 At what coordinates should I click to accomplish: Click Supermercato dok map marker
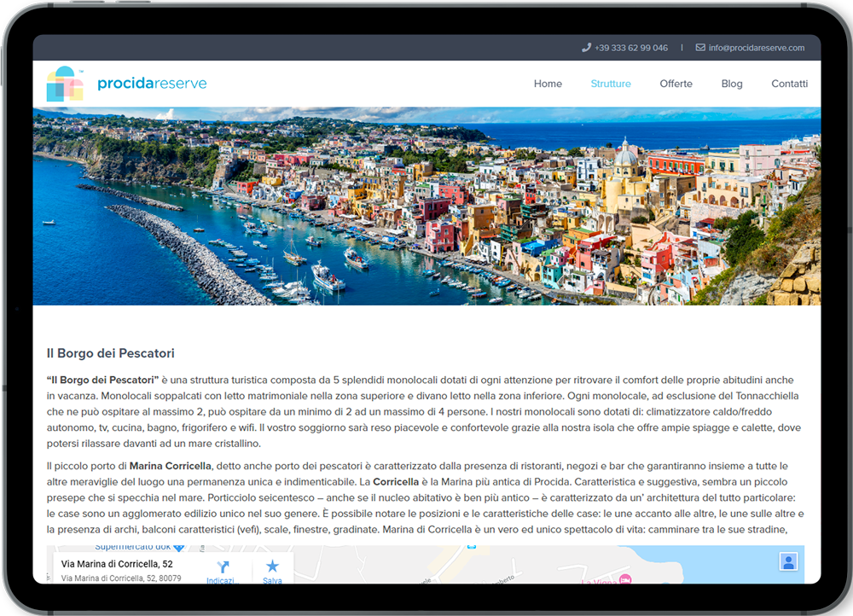(178, 548)
